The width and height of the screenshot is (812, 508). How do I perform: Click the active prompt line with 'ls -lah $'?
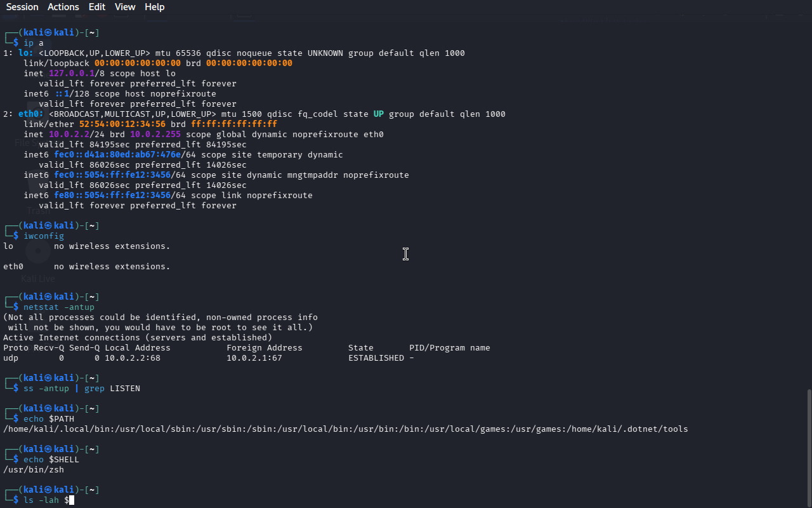tap(46, 500)
